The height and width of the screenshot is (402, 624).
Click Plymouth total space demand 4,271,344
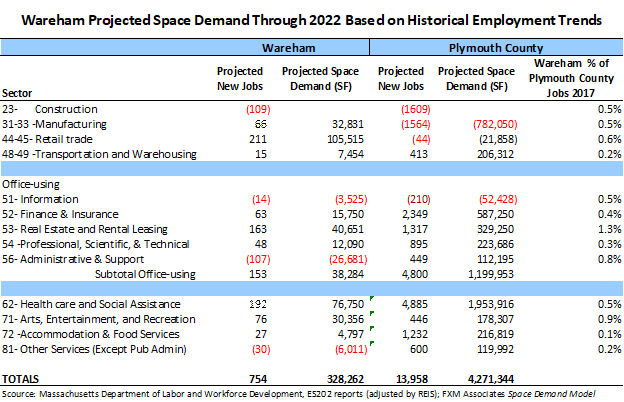(x=491, y=379)
